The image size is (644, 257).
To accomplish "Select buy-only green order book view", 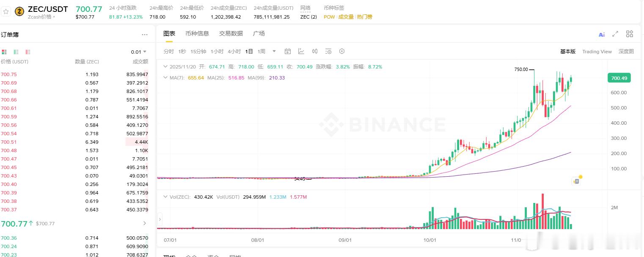I will pos(16,52).
